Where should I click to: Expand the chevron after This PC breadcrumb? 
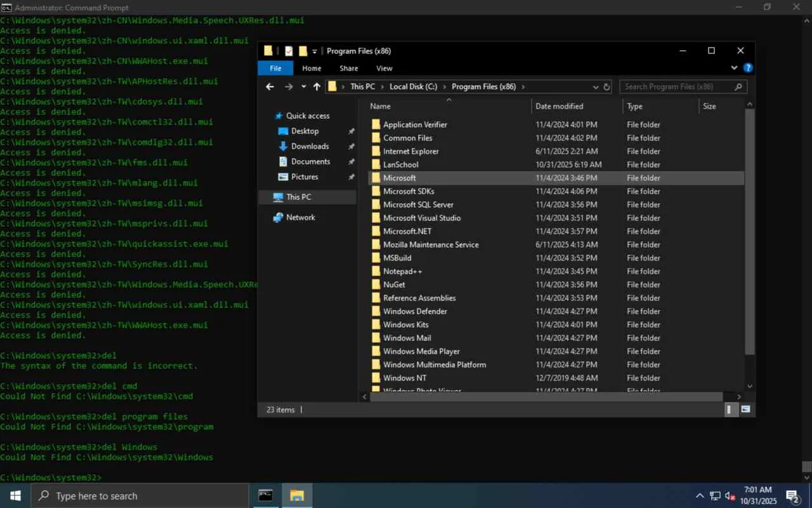pos(383,87)
